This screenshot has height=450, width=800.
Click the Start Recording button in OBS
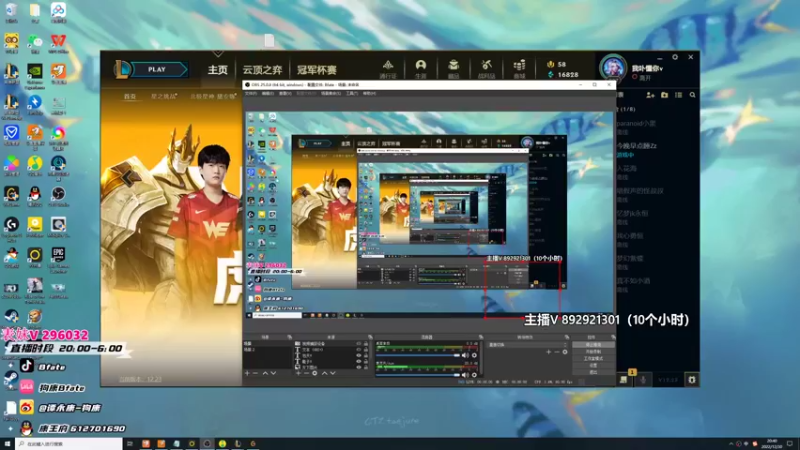point(593,352)
